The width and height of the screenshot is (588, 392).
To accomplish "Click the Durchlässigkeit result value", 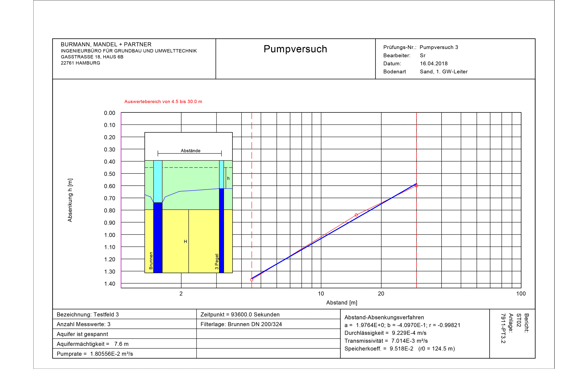I will click(x=409, y=333).
